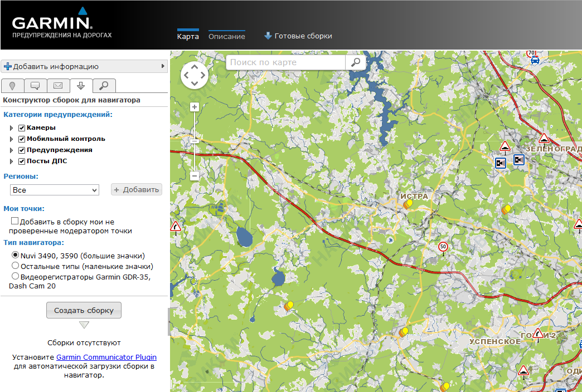582x392 pixels.
Task: Uncheck the Камеры category checkbox
Action: [22, 128]
